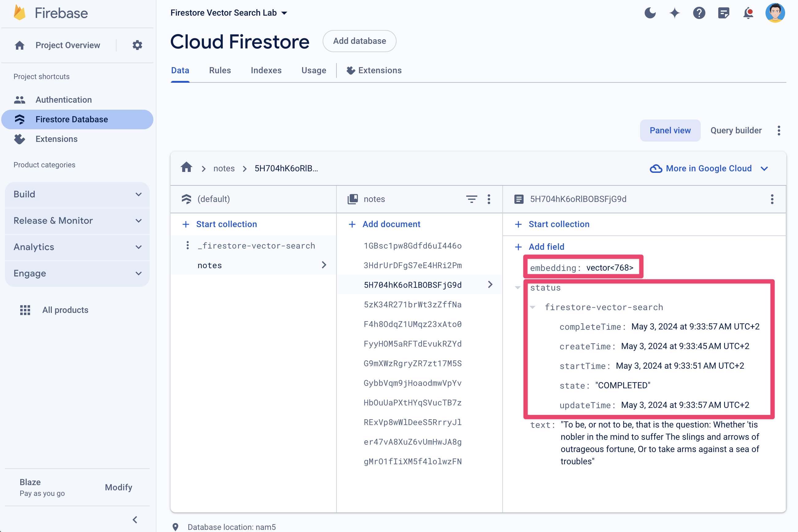Screen dimensions: 798x532
Task: Click the filter icon in notes panel
Action: coord(472,199)
